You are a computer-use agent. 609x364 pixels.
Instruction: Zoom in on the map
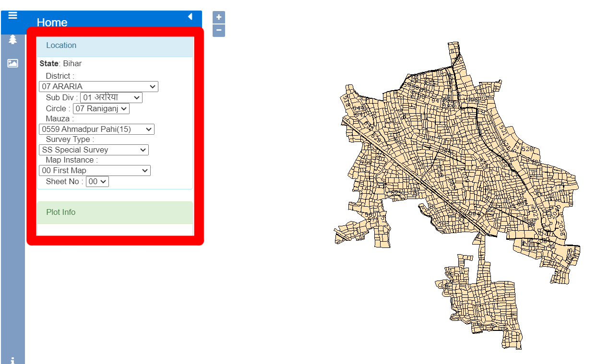click(219, 17)
